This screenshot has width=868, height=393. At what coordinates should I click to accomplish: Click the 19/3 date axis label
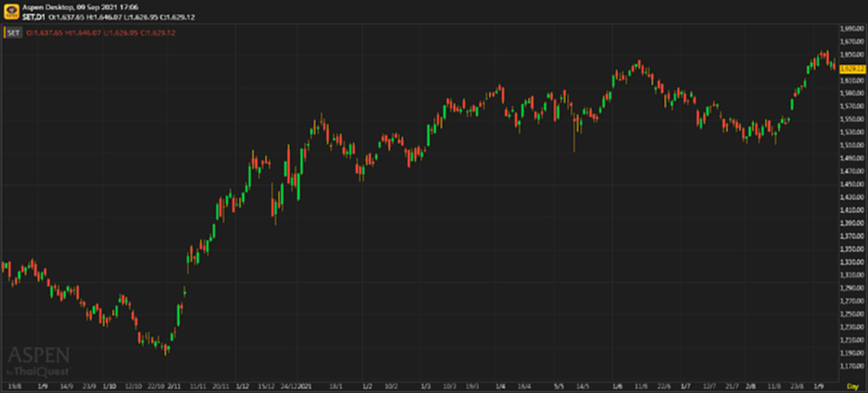click(x=472, y=386)
